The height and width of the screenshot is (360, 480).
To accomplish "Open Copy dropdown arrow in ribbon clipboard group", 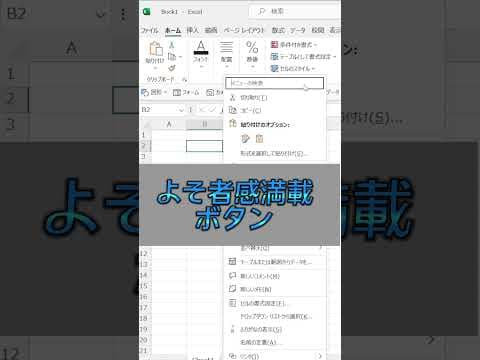I will click(180, 57).
